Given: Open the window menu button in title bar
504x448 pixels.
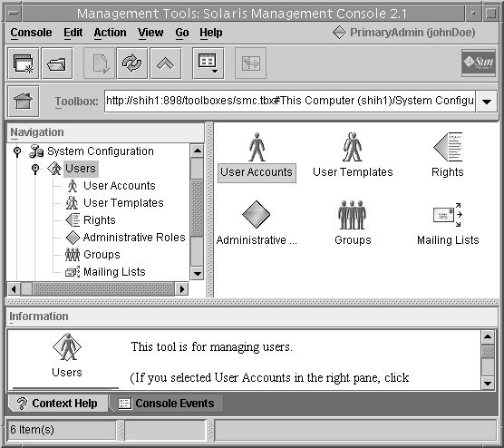Looking at the screenshot, I should pyautogui.click(x=14, y=14).
